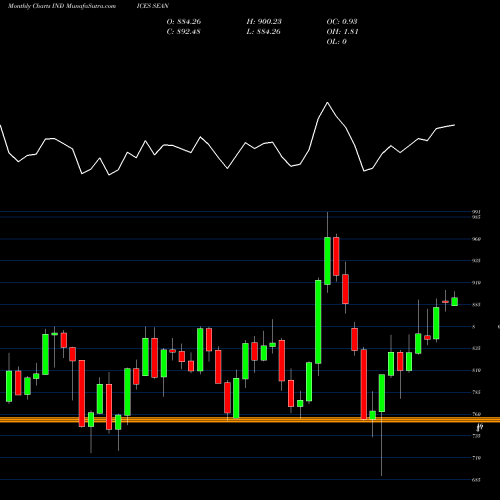The height and width of the screenshot is (500, 500).
Task: Select the low value "L: 884.26"
Action: coord(263,32)
